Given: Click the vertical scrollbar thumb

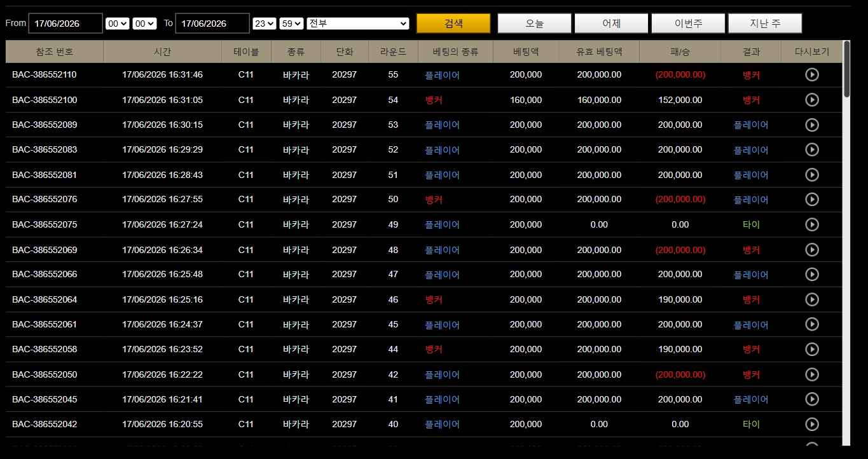Looking at the screenshot, I should click(x=846, y=70).
